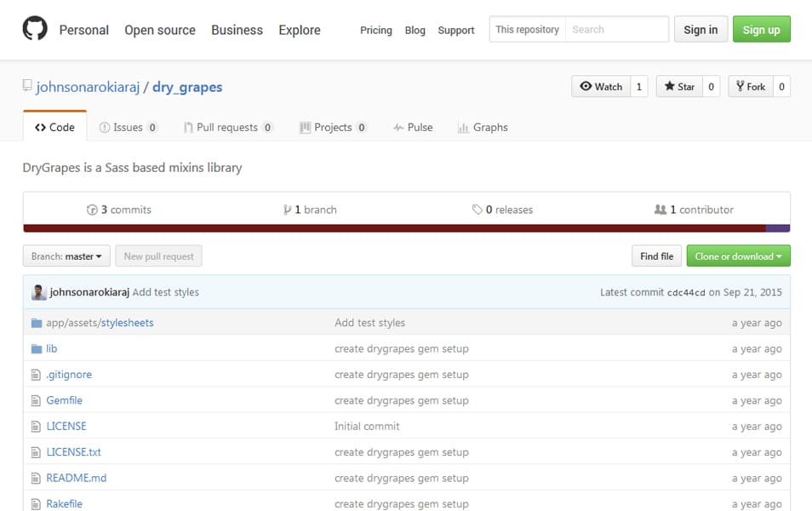Click the Find file button
Viewport: 812px width, 511px height.
point(656,256)
